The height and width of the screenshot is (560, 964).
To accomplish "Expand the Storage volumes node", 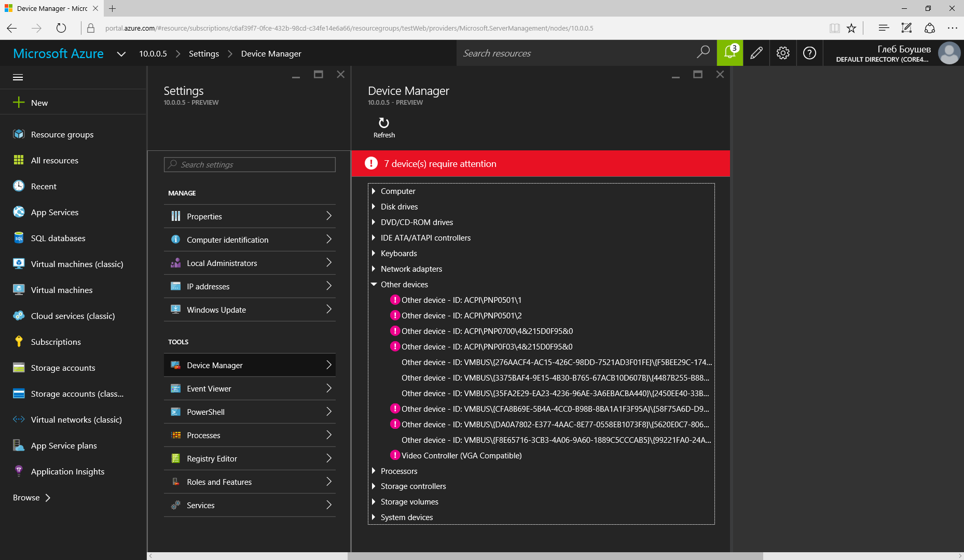I will pyautogui.click(x=374, y=501).
